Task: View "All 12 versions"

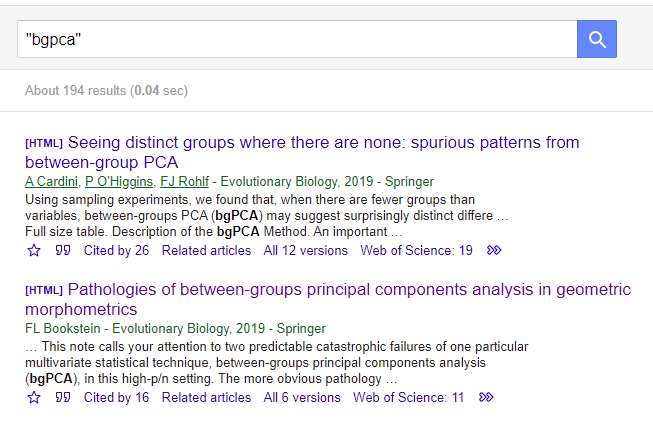Action: [x=305, y=250]
